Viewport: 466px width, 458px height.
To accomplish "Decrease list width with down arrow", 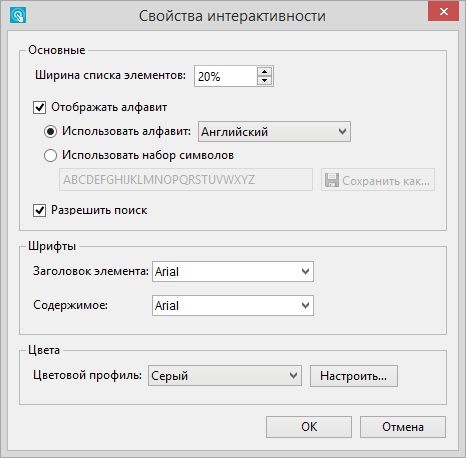I will coord(265,80).
